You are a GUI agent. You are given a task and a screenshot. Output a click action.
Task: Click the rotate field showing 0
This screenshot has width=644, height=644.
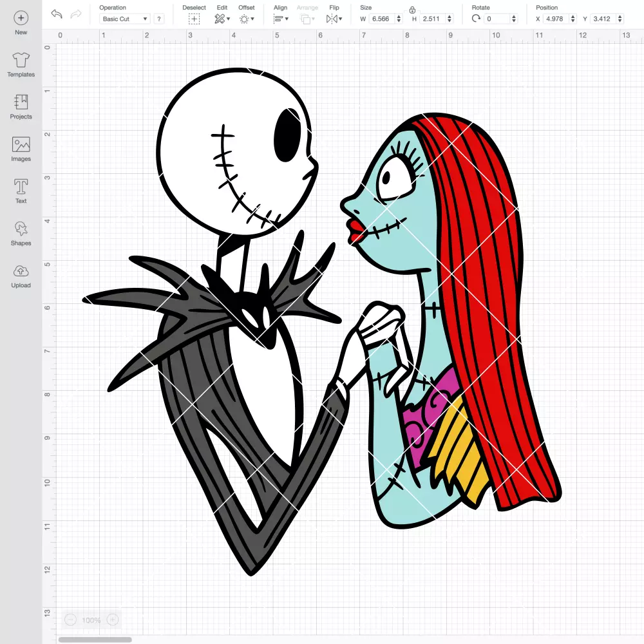tap(497, 19)
